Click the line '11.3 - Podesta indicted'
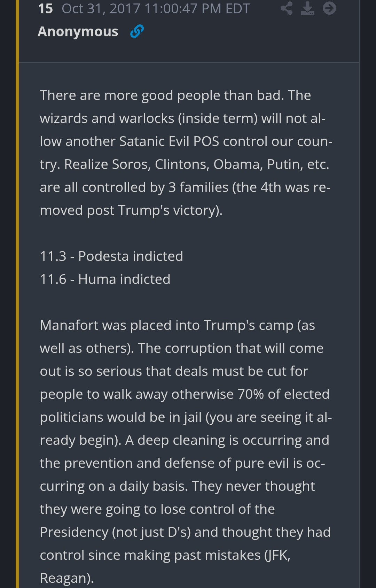 point(111,256)
